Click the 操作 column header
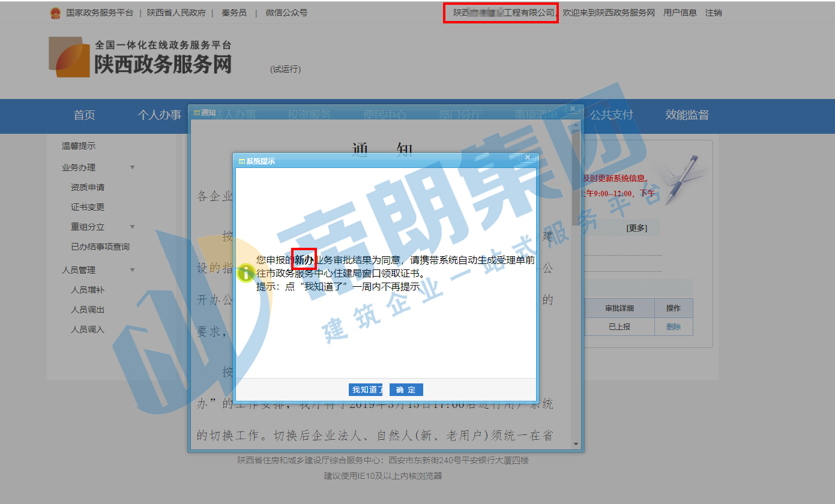Image resolution: width=835 pixels, height=504 pixels. click(674, 308)
